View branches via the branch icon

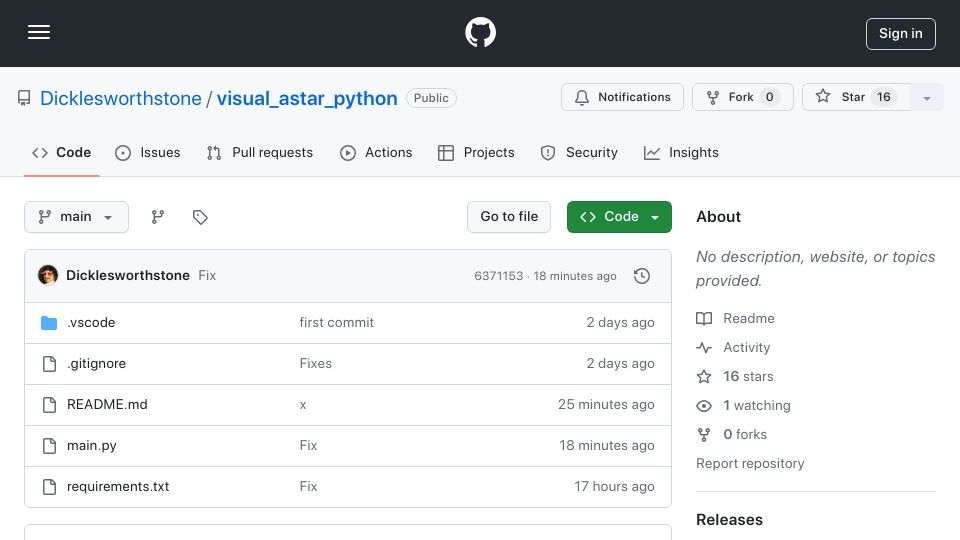click(x=157, y=217)
